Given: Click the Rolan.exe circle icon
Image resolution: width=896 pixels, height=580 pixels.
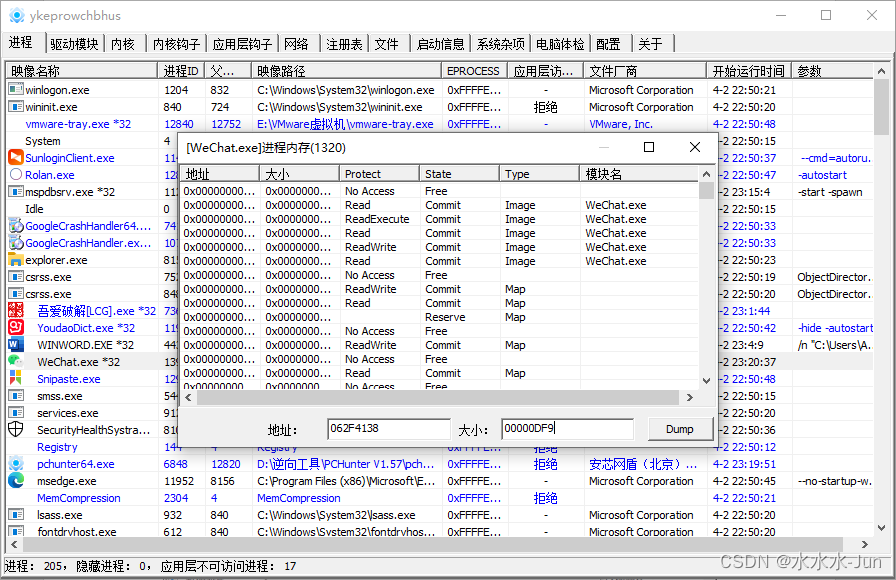Looking at the screenshot, I should pos(16,174).
